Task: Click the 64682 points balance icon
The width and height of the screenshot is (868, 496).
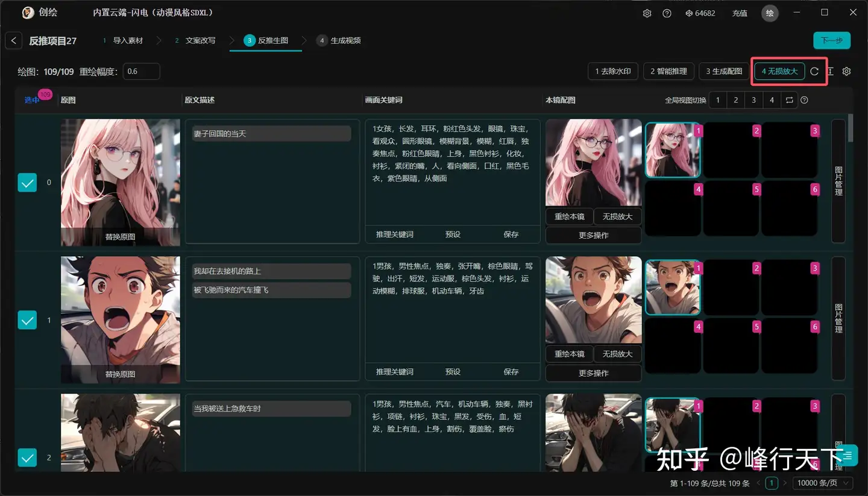Action: [689, 13]
